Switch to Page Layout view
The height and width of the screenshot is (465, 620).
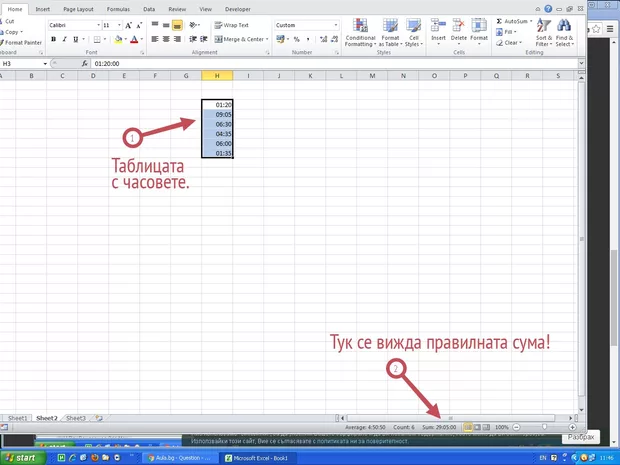coord(477,427)
